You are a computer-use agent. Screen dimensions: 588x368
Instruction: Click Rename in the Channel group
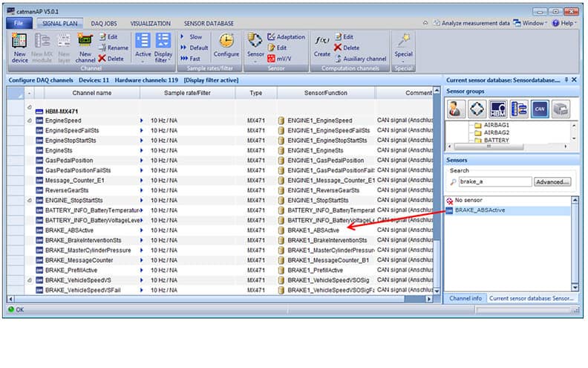[x=114, y=48]
